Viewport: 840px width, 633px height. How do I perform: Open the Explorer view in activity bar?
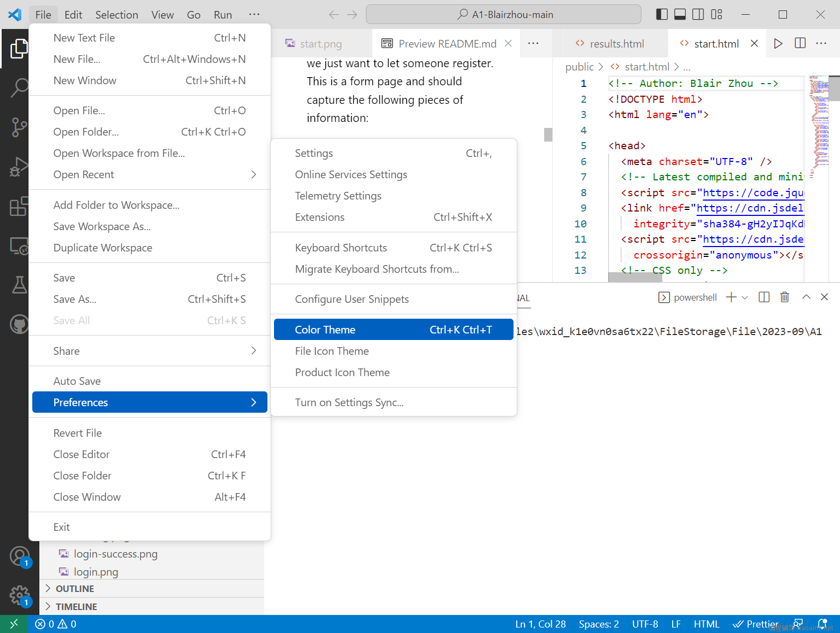(19, 49)
